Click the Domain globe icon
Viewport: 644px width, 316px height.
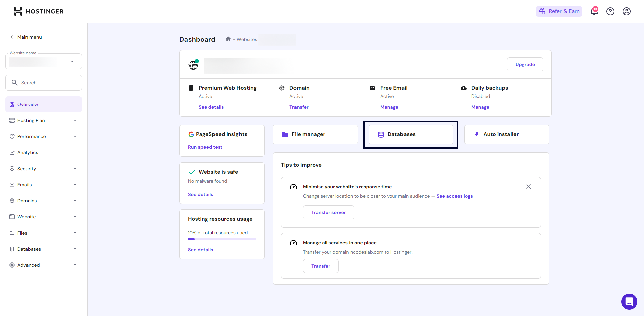(x=282, y=88)
